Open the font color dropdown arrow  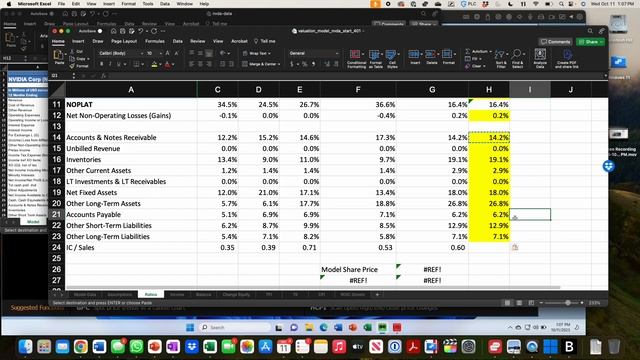coord(173,64)
